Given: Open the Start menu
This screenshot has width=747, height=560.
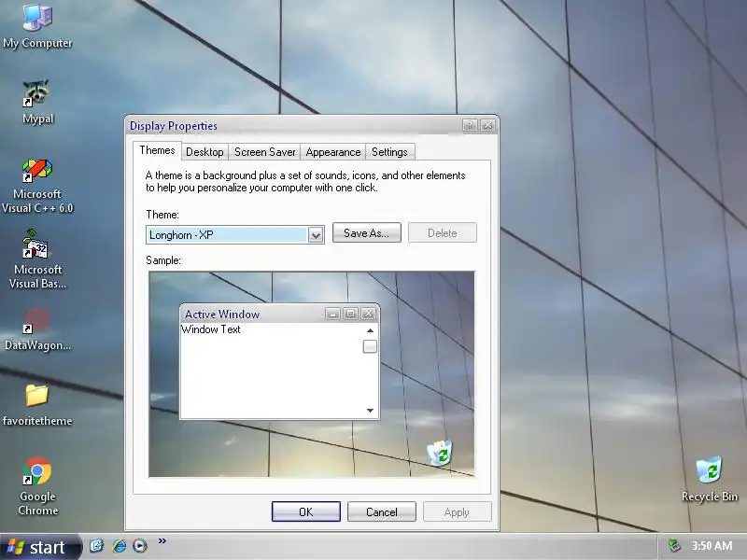Looking at the screenshot, I should click(40, 547).
